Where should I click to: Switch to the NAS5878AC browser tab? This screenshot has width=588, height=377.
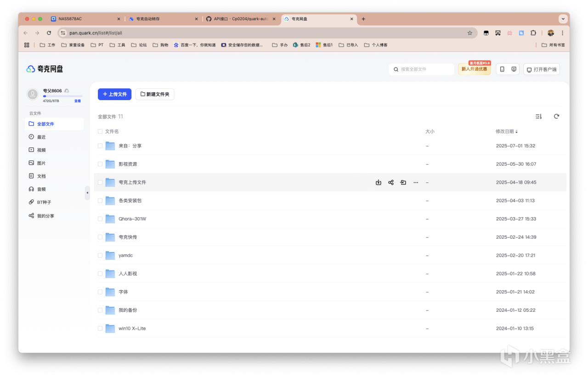coord(85,19)
